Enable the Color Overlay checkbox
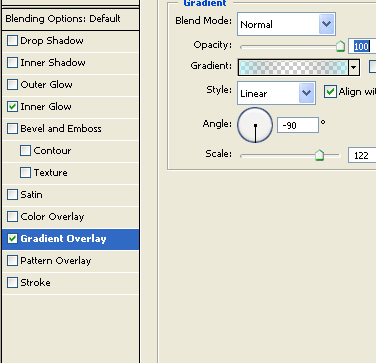 click(x=12, y=217)
